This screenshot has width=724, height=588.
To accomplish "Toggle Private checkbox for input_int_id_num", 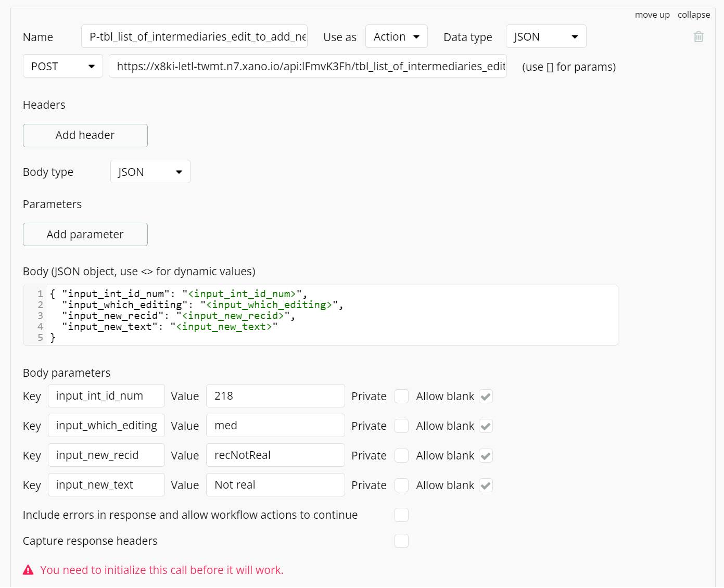I will tap(401, 397).
